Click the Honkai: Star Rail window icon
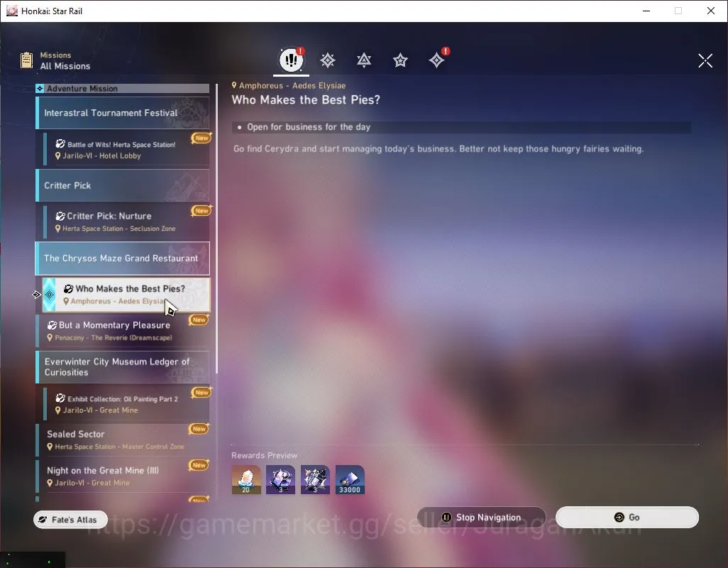The width and height of the screenshot is (728, 568). click(11, 11)
